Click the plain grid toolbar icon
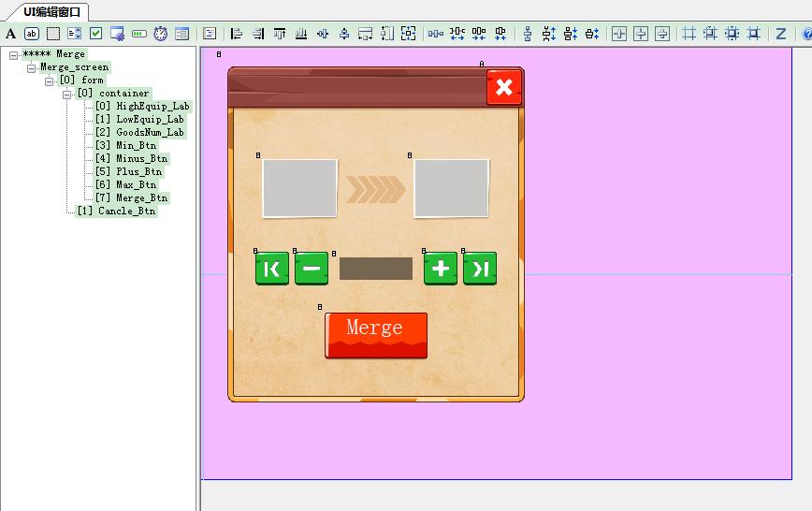The height and width of the screenshot is (511, 812). (x=689, y=34)
